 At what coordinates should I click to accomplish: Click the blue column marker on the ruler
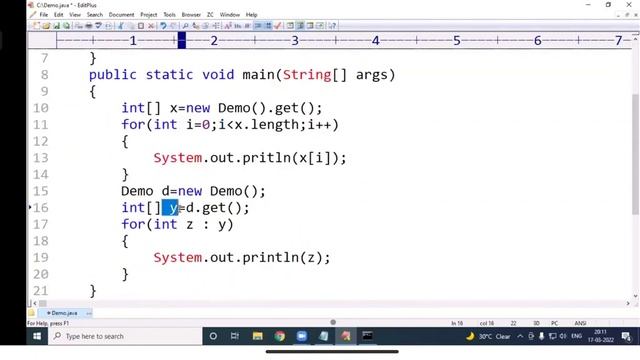pos(182,40)
